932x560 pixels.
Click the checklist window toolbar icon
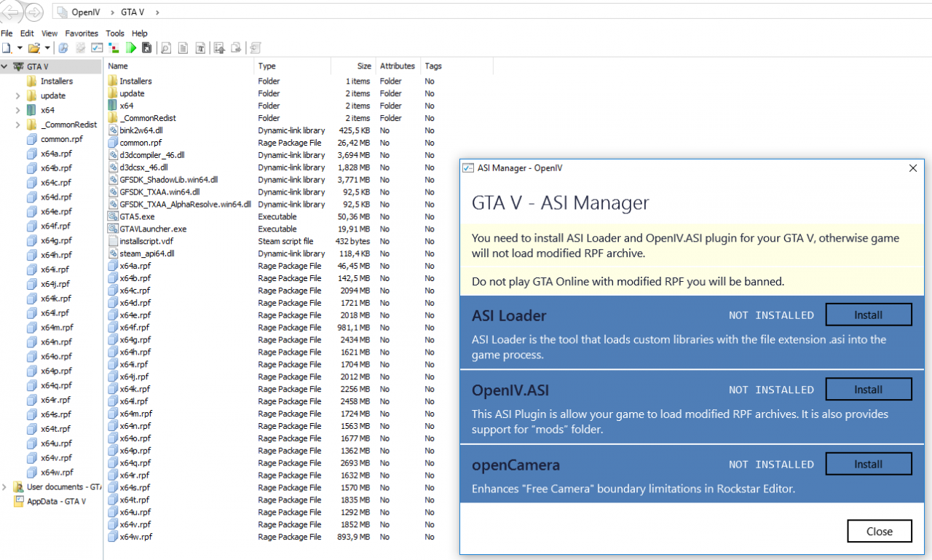tap(97, 48)
